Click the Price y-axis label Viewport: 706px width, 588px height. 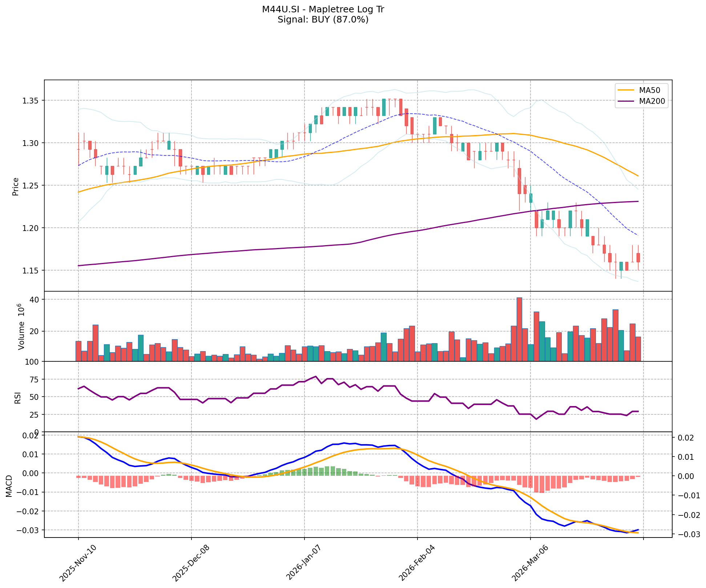point(15,186)
